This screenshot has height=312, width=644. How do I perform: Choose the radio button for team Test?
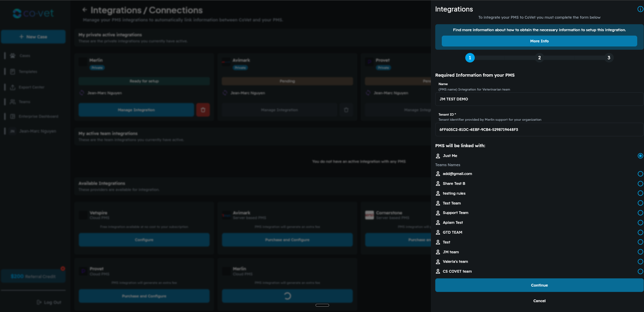(640, 242)
